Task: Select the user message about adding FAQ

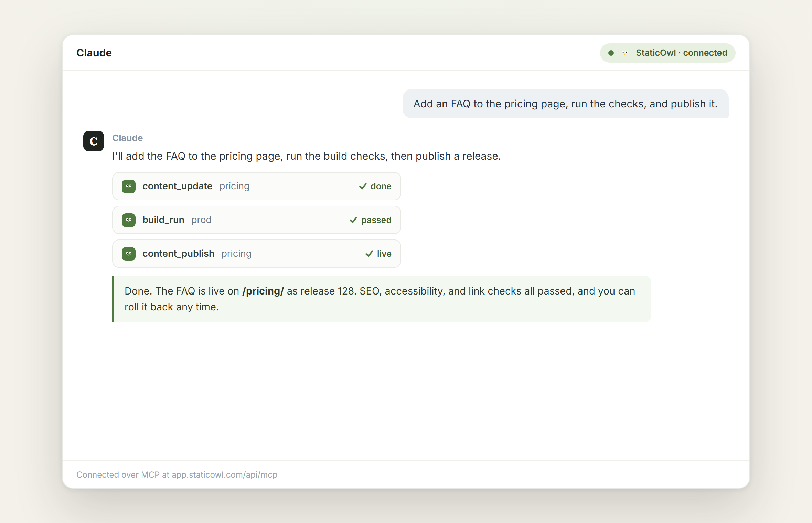Action: (x=566, y=104)
